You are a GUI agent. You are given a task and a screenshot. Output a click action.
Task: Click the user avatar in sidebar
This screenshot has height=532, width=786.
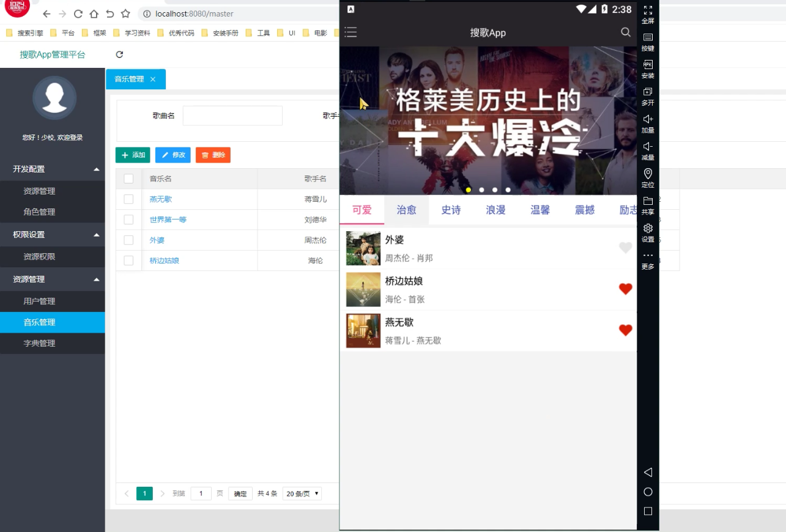tap(54, 98)
